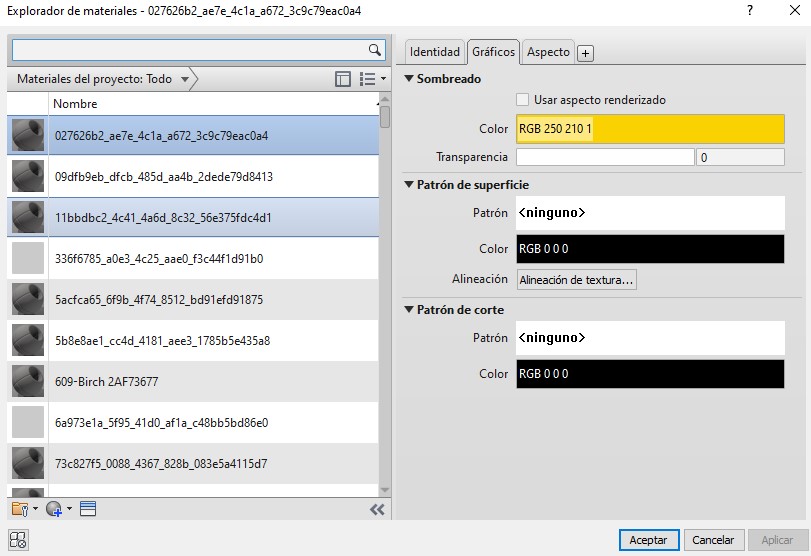Open the list view options icon
Image resolution: width=811 pixels, height=556 pixels.
370,79
